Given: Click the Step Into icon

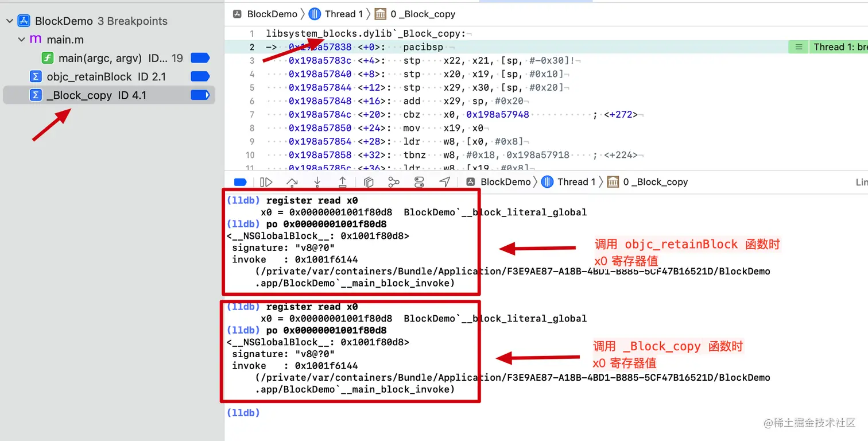Looking at the screenshot, I should 317,182.
